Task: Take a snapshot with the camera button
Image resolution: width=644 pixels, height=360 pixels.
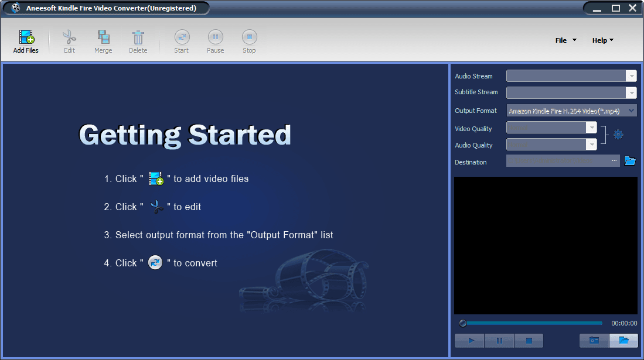Action: pos(594,340)
